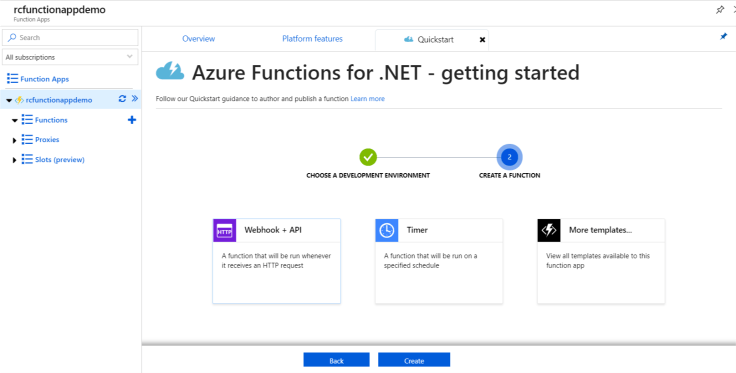Click the completed green checkmark step
The width and height of the screenshot is (736, 373).
[368, 157]
